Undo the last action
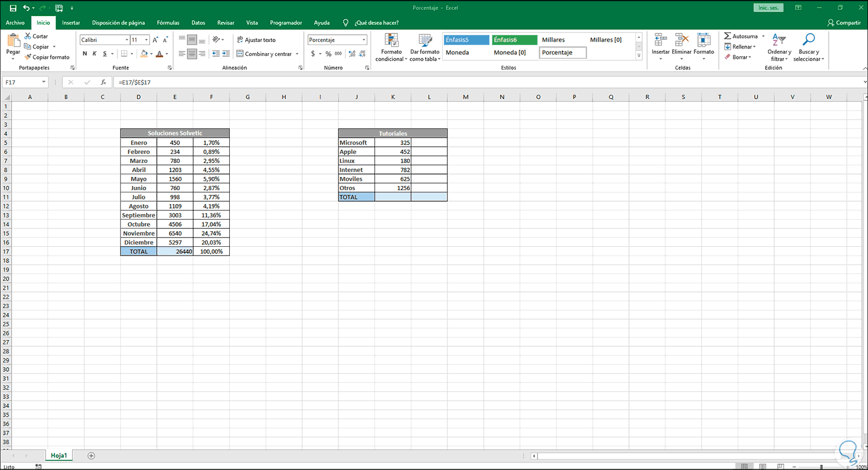The width and height of the screenshot is (868, 470). pyautogui.click(x=26, y=8)
